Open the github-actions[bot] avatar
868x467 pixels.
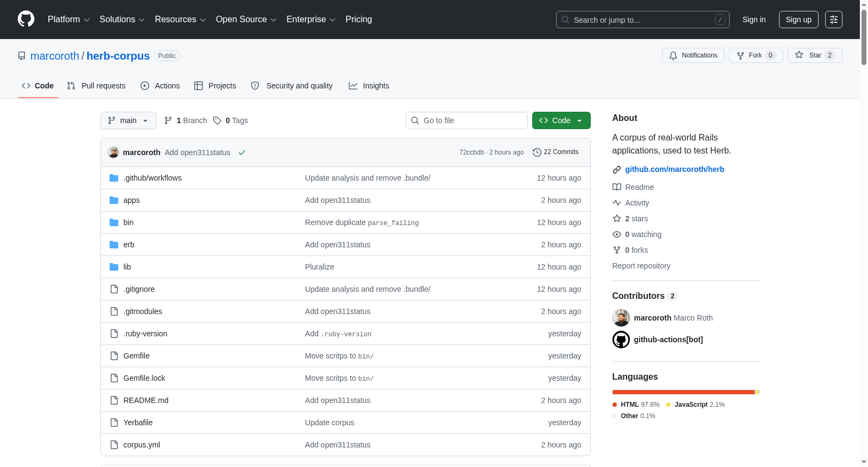click(621, 340)
